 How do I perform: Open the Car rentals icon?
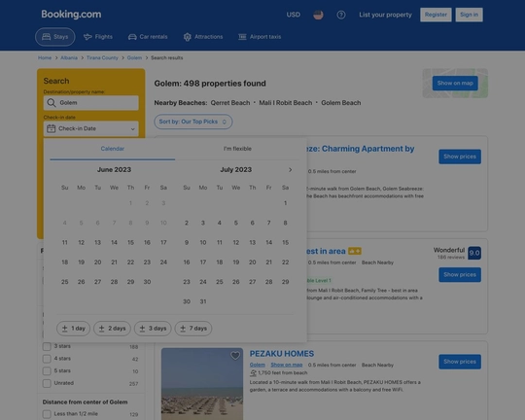pyautogui.click(x=132, y=37)
